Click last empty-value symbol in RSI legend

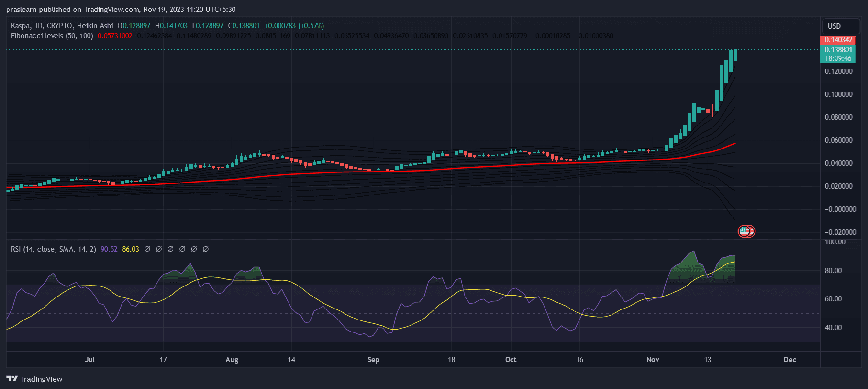click(x=206, y=249)
